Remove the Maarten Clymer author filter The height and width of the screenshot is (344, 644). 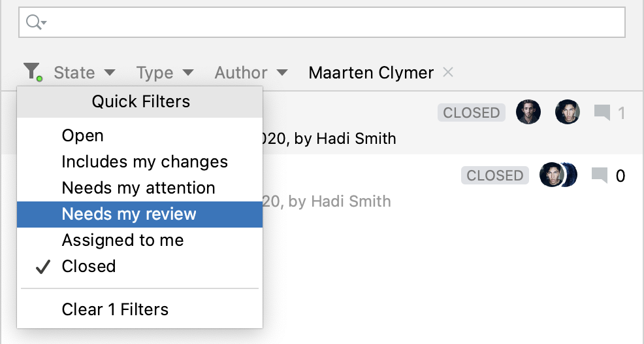pos(448,72)
